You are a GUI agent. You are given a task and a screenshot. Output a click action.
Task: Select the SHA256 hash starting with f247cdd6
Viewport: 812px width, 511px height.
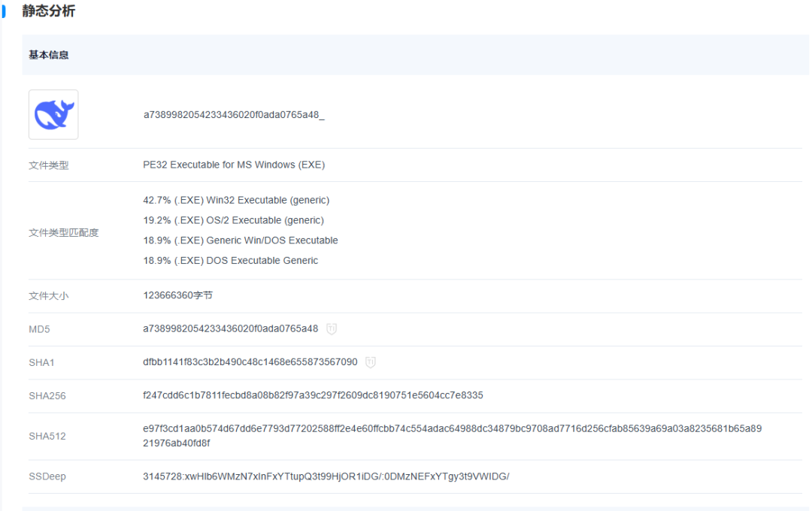click(x=313, y=395)
